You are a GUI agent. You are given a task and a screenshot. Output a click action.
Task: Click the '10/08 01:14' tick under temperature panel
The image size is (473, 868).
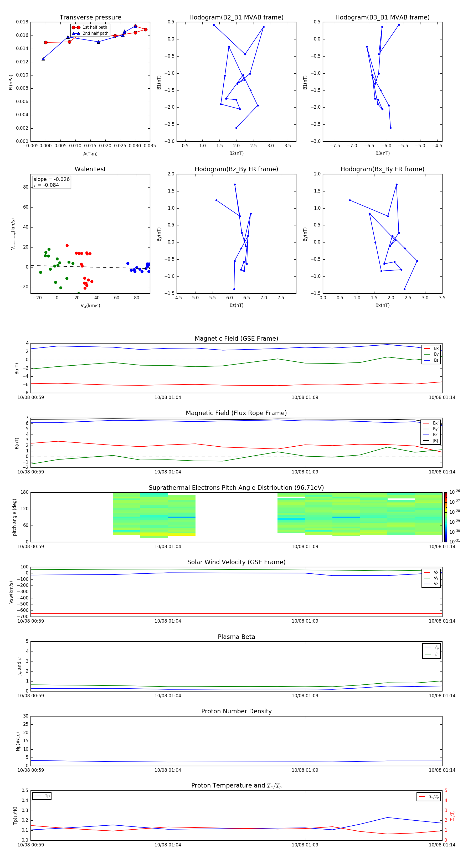point(442,845)
